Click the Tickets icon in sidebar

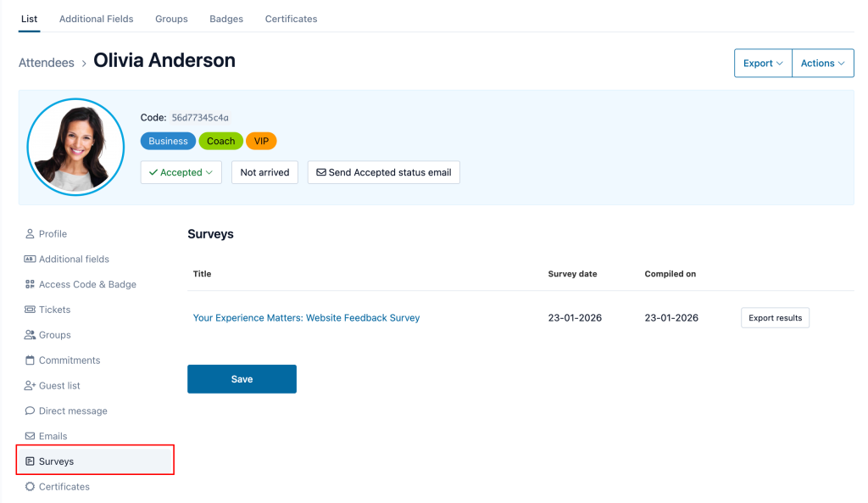pyautogui.click(x=30, y=310)
